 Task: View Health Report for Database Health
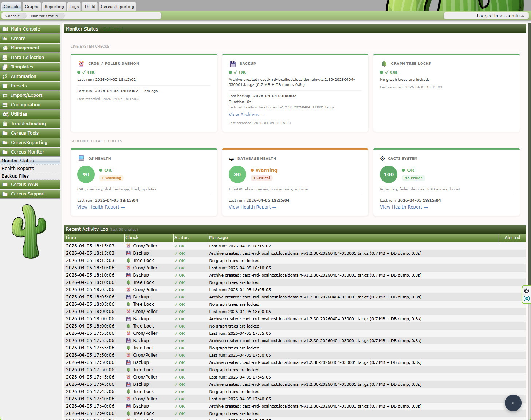click(x=252, y=207)
